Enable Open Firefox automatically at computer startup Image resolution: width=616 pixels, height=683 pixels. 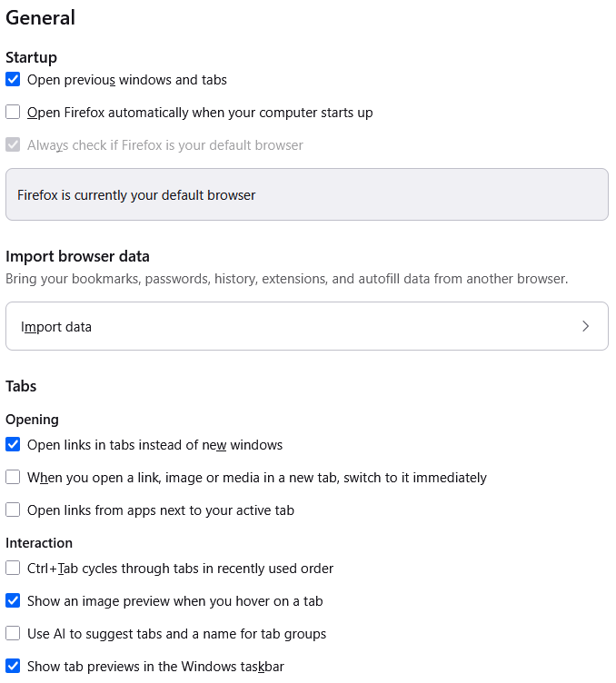(x=13, y=113)
